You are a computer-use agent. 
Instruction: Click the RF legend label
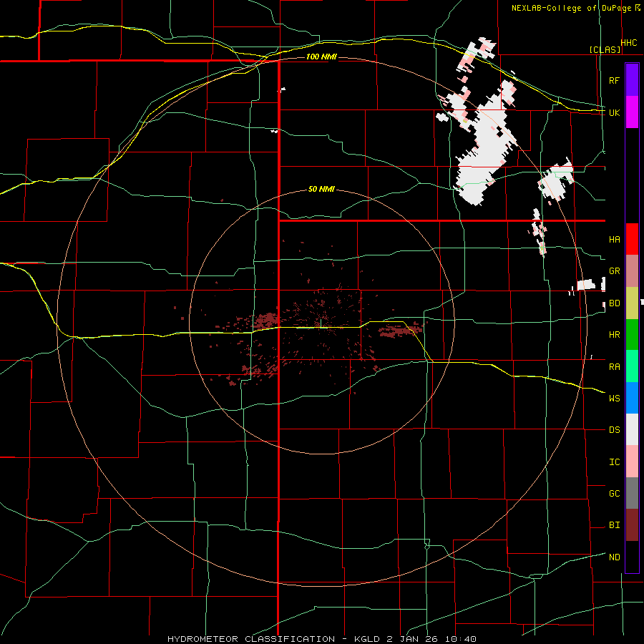(x=614, y=80)
